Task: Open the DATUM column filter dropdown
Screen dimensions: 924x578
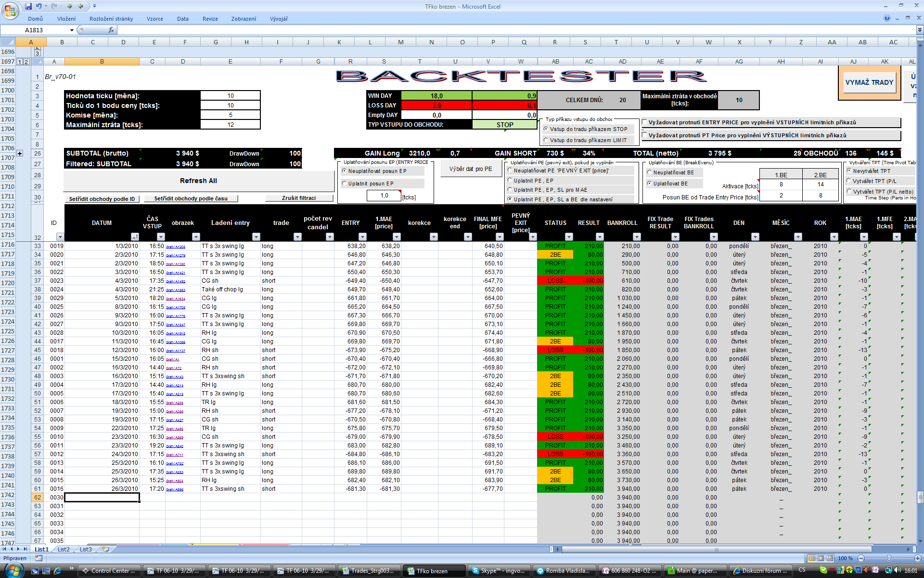Action: (135, 236)
